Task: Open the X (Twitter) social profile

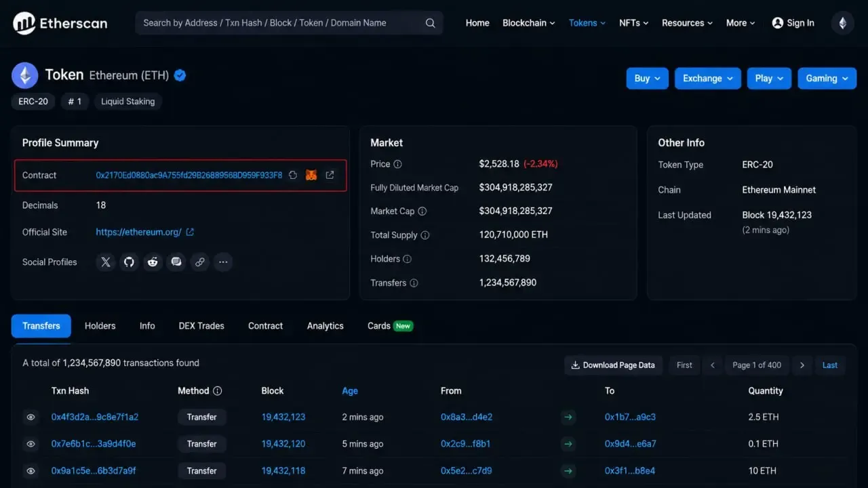Action: point(106,262)
